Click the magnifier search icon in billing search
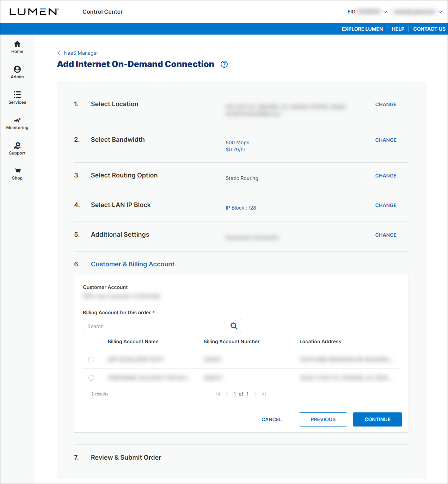This screenshot has height=484, width=448. (x=234, y=326)
